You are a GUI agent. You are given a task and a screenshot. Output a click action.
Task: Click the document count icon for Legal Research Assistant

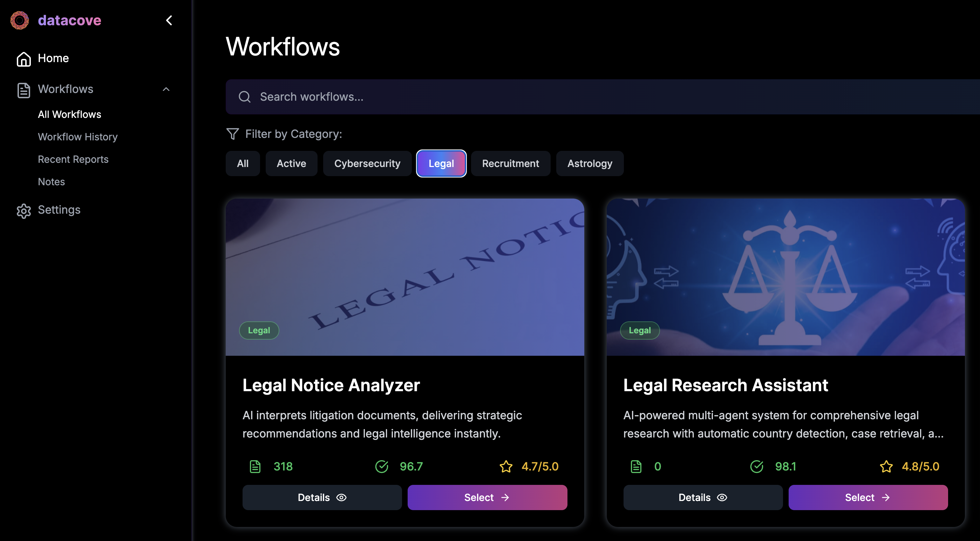636,466
